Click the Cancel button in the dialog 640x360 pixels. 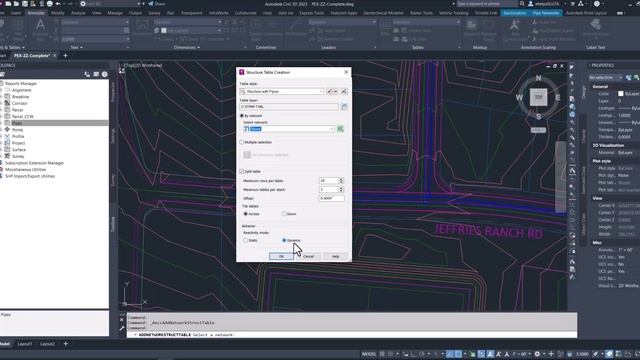click(x=309, y=256)
